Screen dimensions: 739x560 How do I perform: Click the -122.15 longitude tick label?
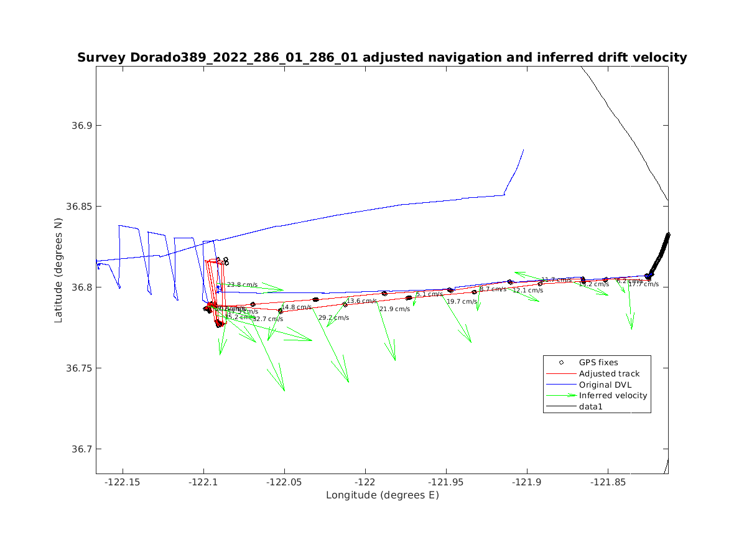[123, 482]
